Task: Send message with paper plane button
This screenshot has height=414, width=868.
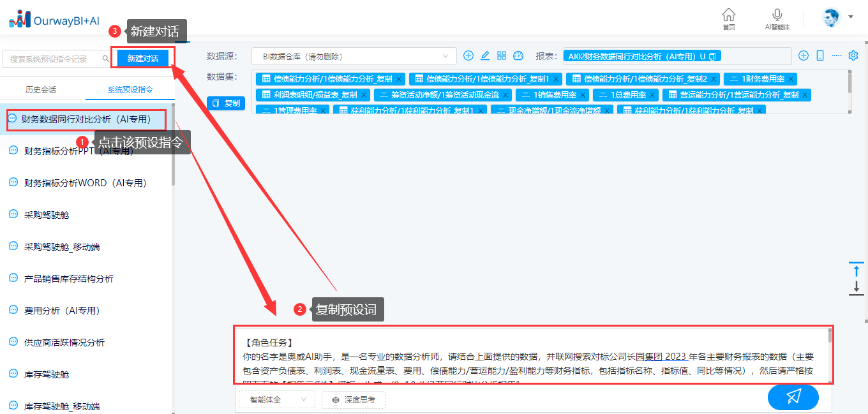Action: 793,397
